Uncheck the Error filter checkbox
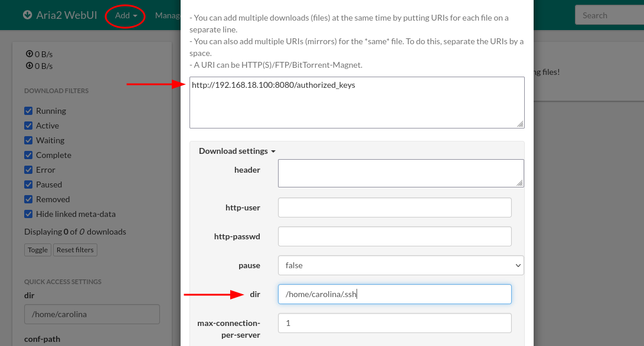This screenshot has width=644, height=346. point(28,170)
